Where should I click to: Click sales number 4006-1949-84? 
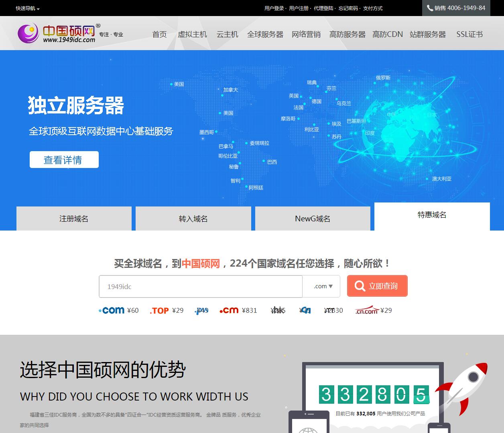click(x=466, y=8)
